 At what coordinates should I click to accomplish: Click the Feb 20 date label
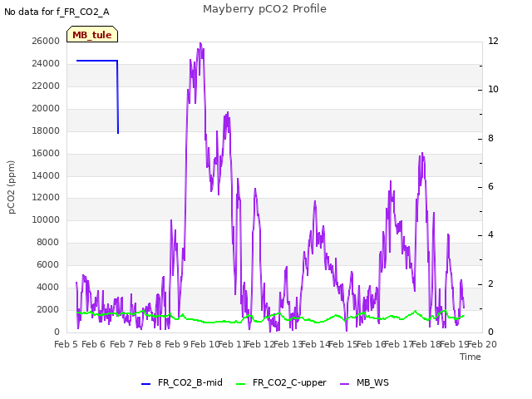point(482,344)
